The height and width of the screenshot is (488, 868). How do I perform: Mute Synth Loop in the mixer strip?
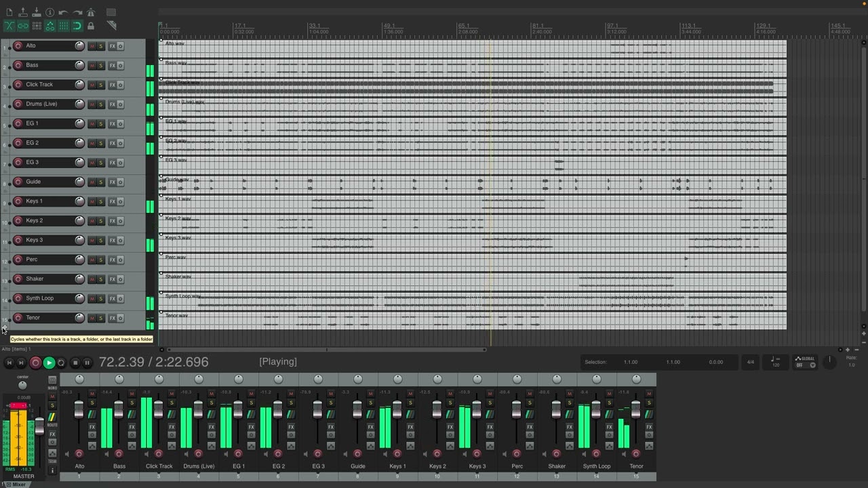pos(610,394)
